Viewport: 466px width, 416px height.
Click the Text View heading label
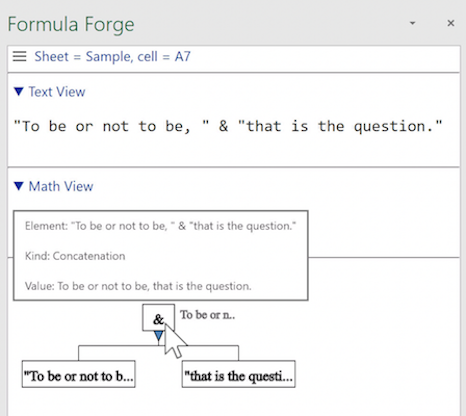pyautogui.click(x=57, y=92)
